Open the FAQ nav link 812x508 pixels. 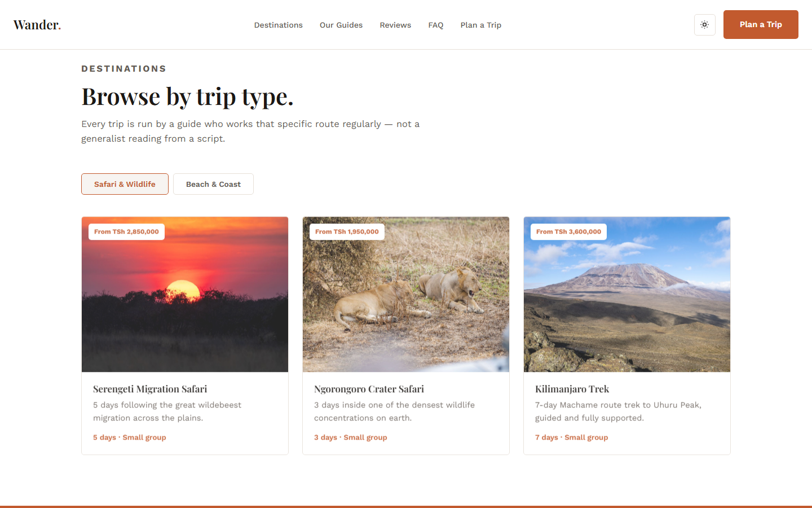point(436,25)
